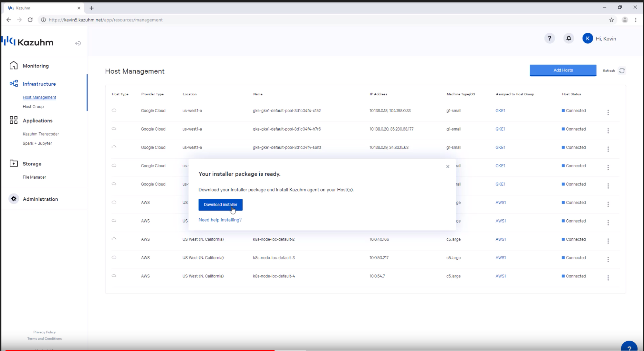Click the cloud host type icon for k8s-node-loc-default-4
Screen dimensions: 644x351
(114, 276)
